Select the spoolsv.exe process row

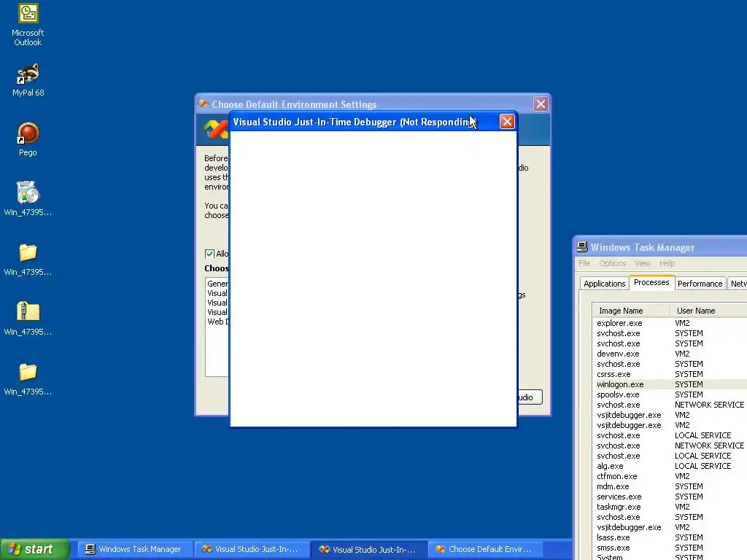pos(670,394)
